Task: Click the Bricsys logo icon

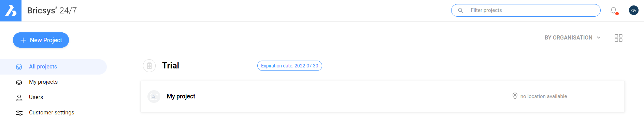Action: pyautogui.click(x=11, y=11)
